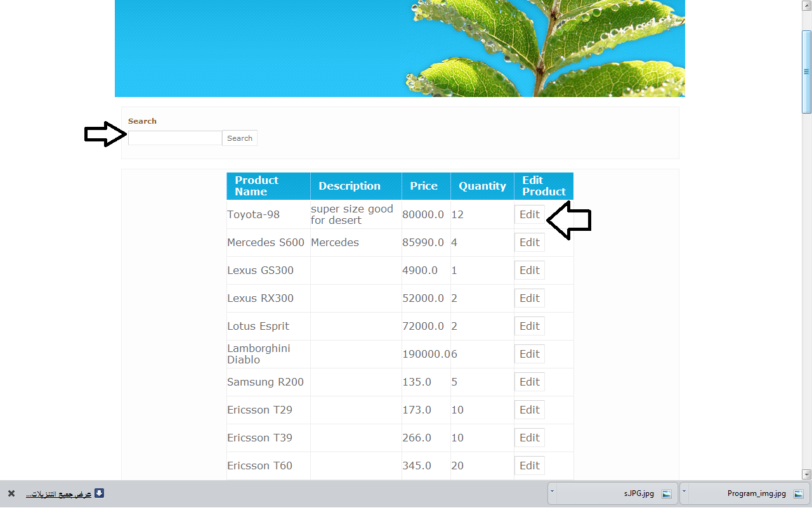Click the 80000.0 price value
Screen dimensions: 812x508
point(423,214)
